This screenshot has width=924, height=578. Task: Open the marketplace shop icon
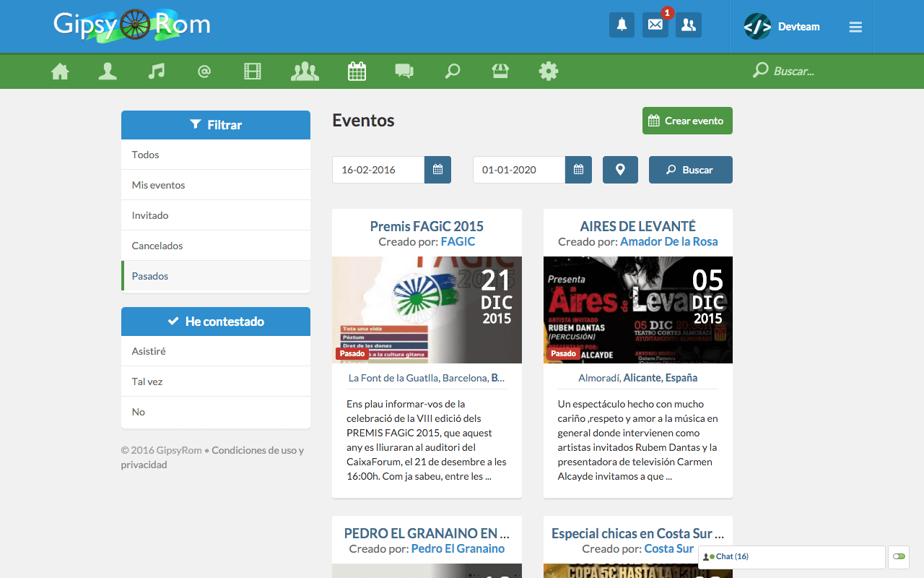(x=500, y=71)
